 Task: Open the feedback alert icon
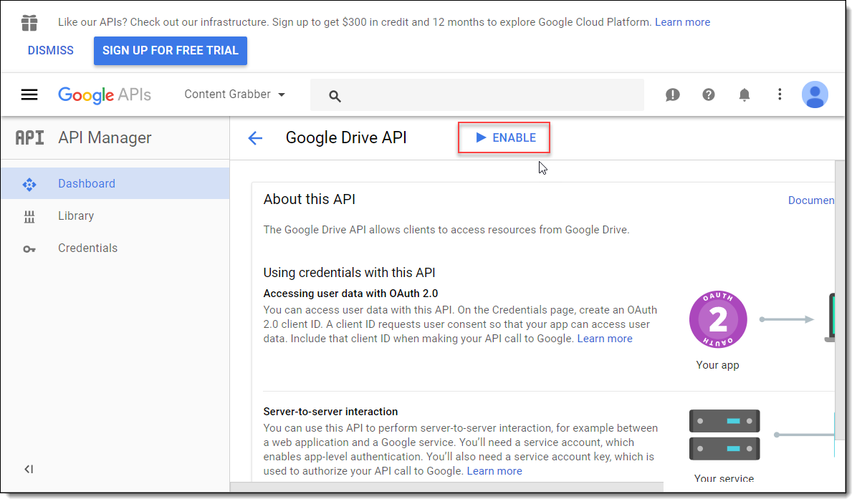pos(672,94)
